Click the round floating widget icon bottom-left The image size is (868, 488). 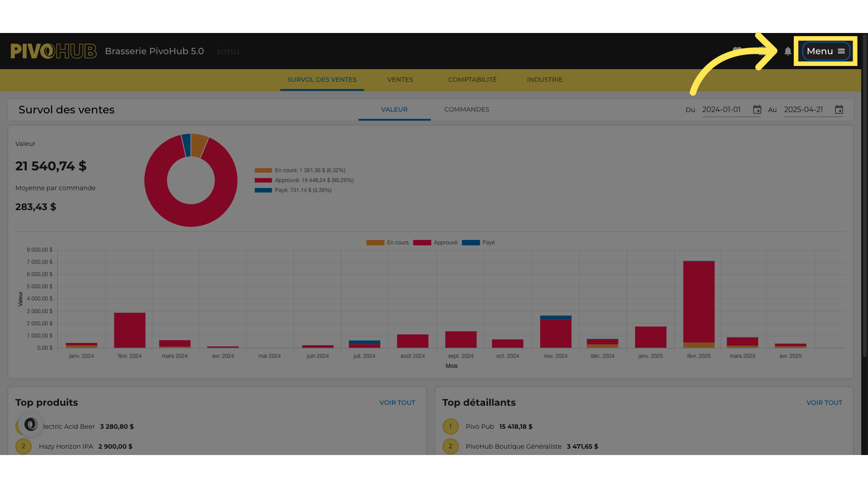pos(31,424)
